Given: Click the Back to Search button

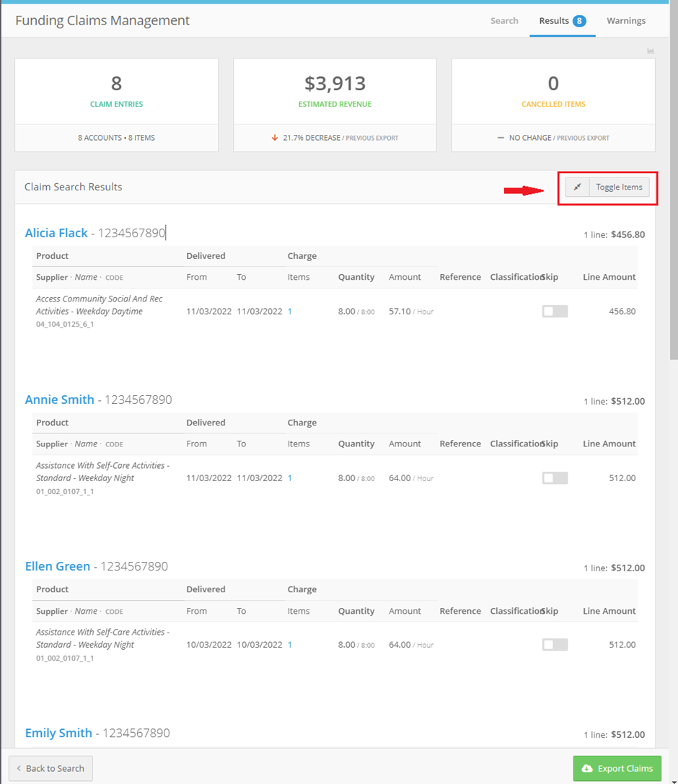Looking at the screenshot, I should (x=50, y=769).
